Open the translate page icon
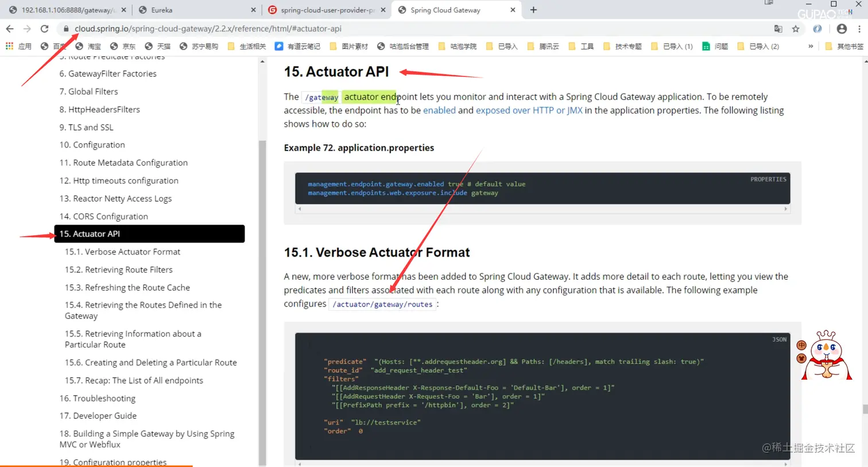 pyautogui.click(x=778, y=29)
